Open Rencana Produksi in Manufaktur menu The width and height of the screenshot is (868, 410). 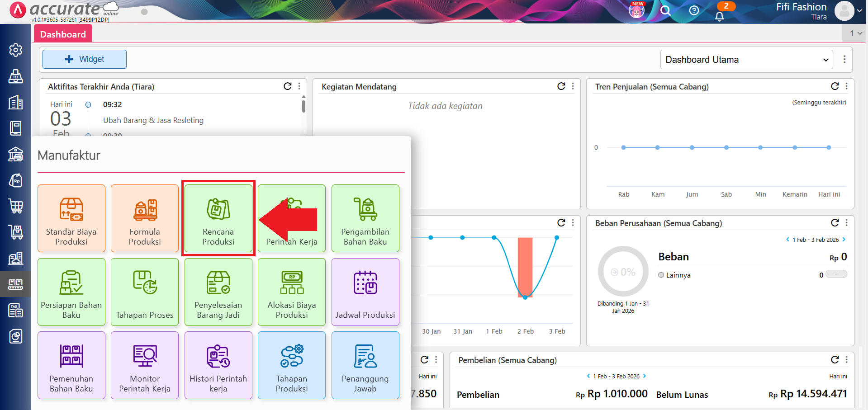pos(218,218)
